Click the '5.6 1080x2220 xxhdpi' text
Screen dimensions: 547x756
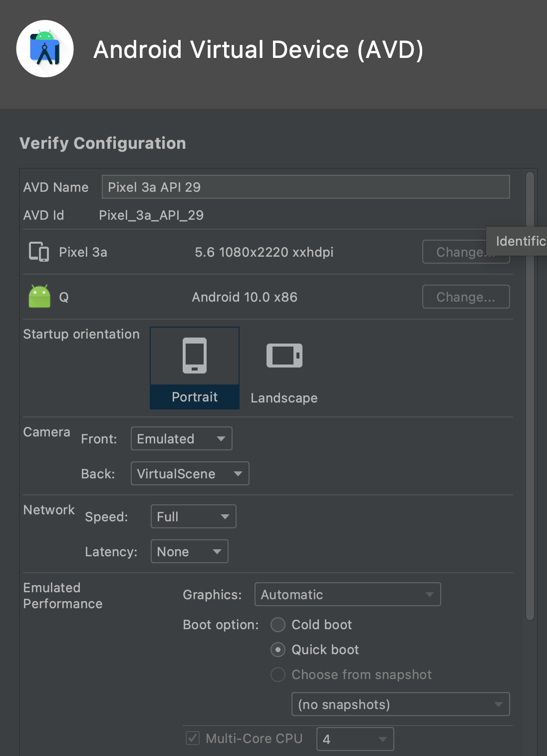(264, 252)
